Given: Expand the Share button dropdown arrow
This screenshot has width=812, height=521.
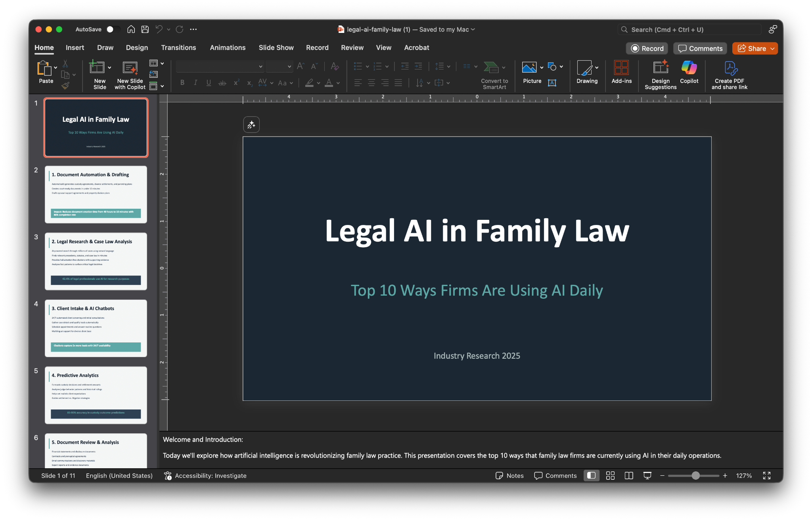Looking at the screenshot, I should tap(772, 48).
